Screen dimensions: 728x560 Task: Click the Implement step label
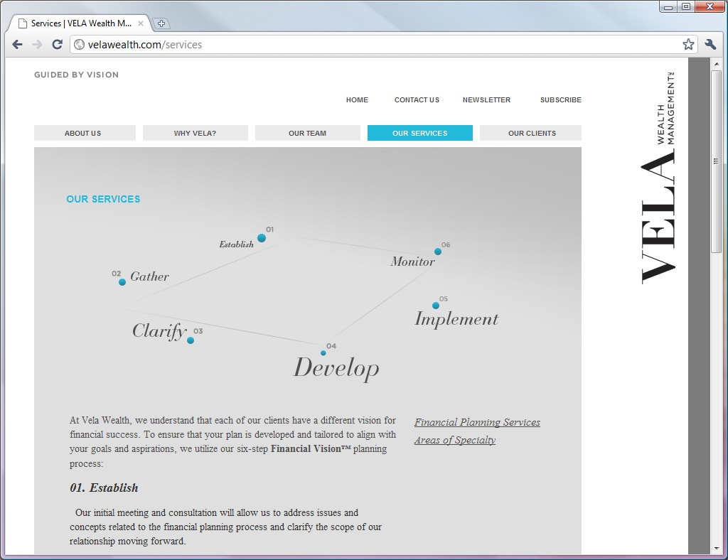(456, 319)
